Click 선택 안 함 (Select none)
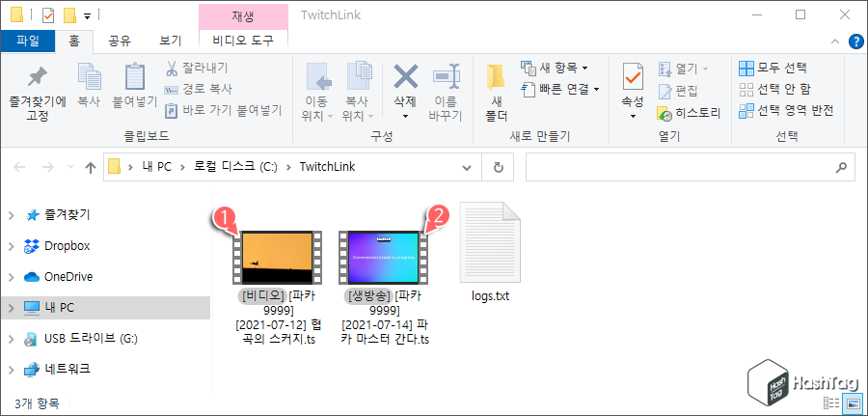 point(775,89)
